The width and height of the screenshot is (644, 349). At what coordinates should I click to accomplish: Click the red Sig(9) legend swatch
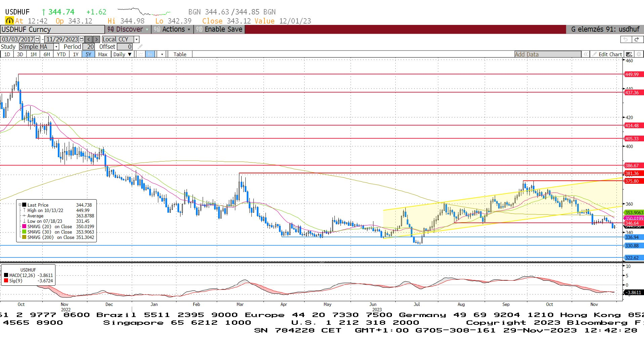pyautogui.click(x=6, y=281)
